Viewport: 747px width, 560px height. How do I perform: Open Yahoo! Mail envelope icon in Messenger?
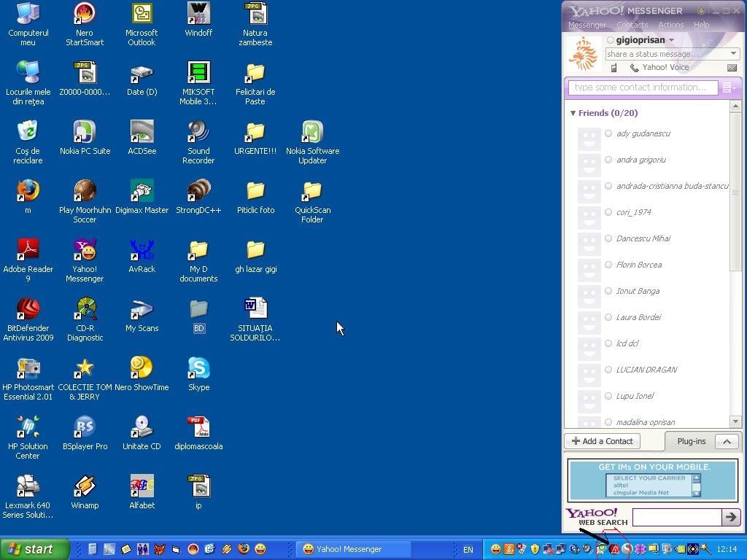[x=732, y=68]
